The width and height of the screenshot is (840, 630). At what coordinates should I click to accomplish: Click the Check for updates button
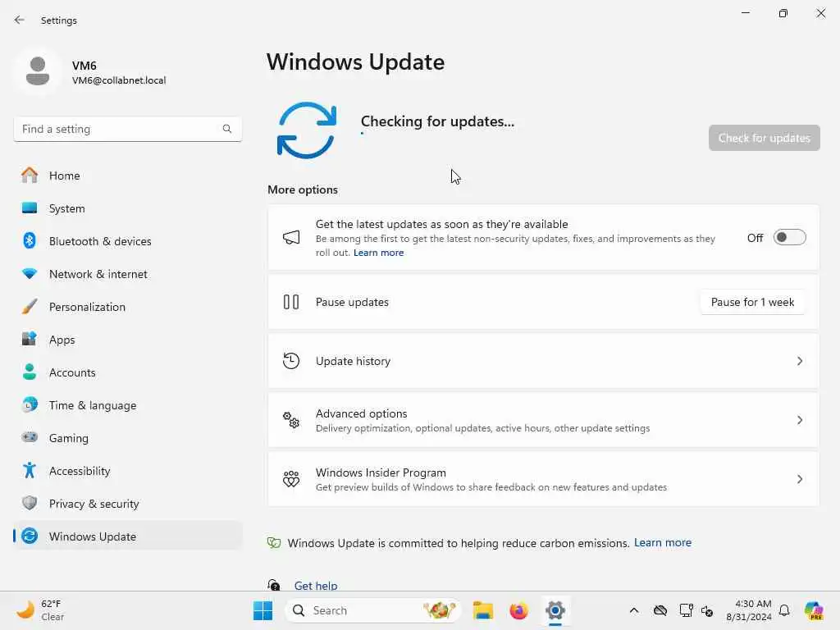[764, 138]
